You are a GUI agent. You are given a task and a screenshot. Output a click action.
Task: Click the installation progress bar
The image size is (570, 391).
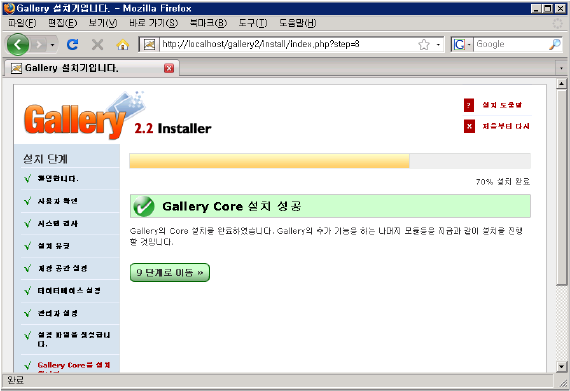pyautogui.click(x=330, y=161)
